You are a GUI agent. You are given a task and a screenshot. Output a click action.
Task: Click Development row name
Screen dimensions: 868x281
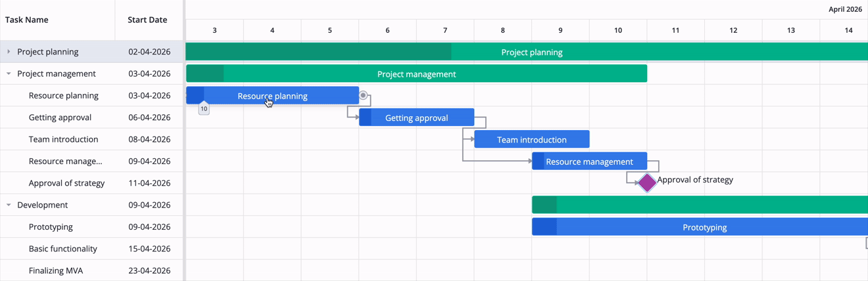click(43, 205)
